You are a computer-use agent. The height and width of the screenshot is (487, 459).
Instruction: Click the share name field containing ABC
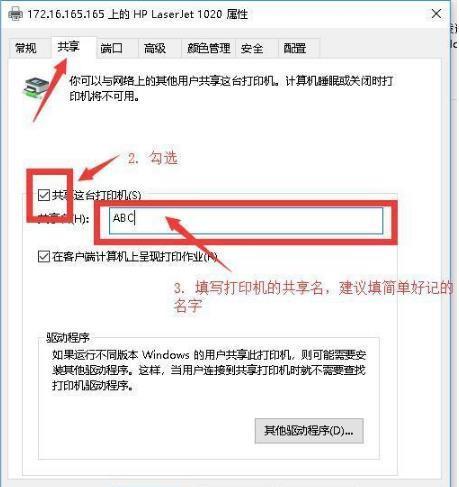pyautogui.click(x=246, y=220)
